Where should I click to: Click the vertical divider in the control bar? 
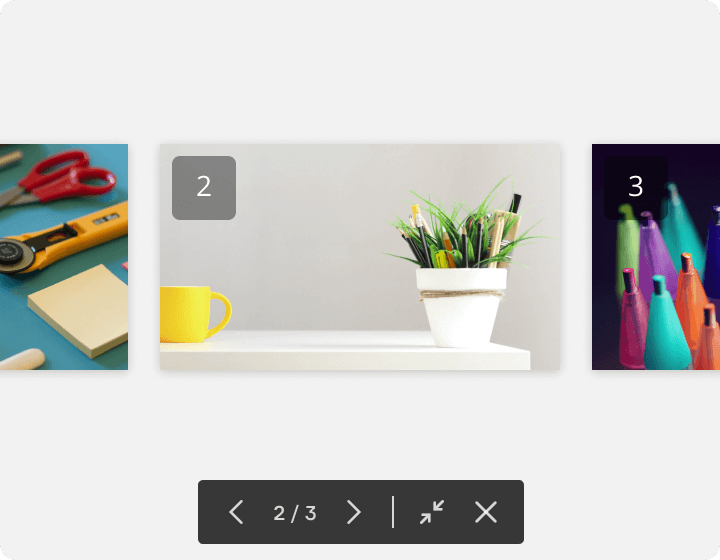[393, 512]
